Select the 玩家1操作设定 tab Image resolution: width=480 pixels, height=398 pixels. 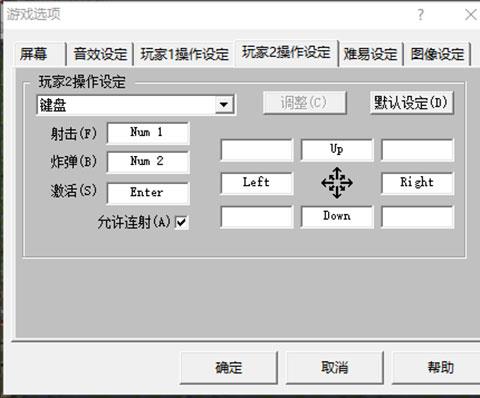pos(184,54)
